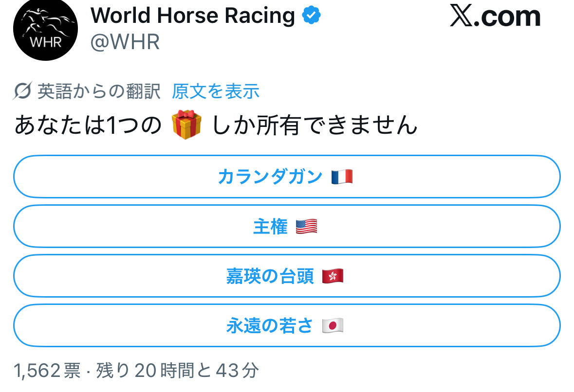Vote for the カランダガン poll option

[x=270, y=177]
